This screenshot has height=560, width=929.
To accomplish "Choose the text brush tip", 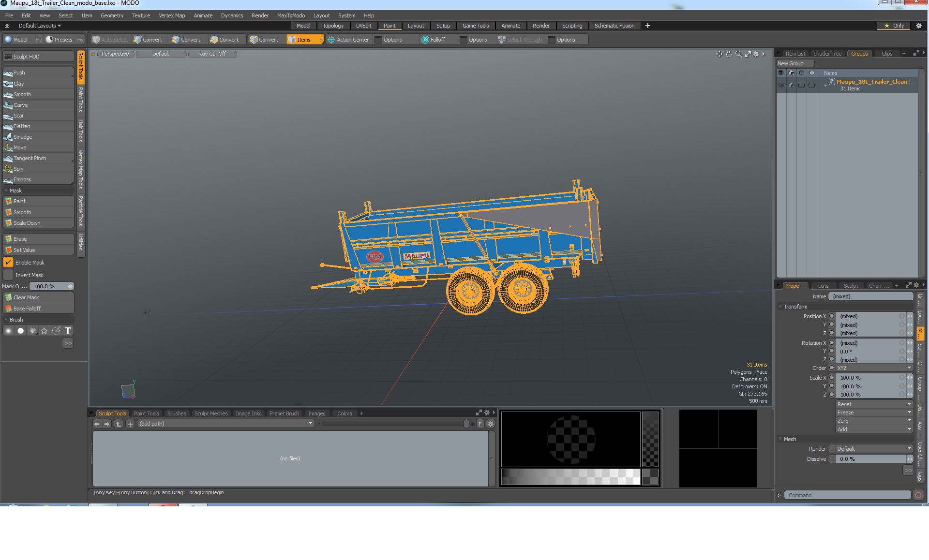I will coord(68,331).
